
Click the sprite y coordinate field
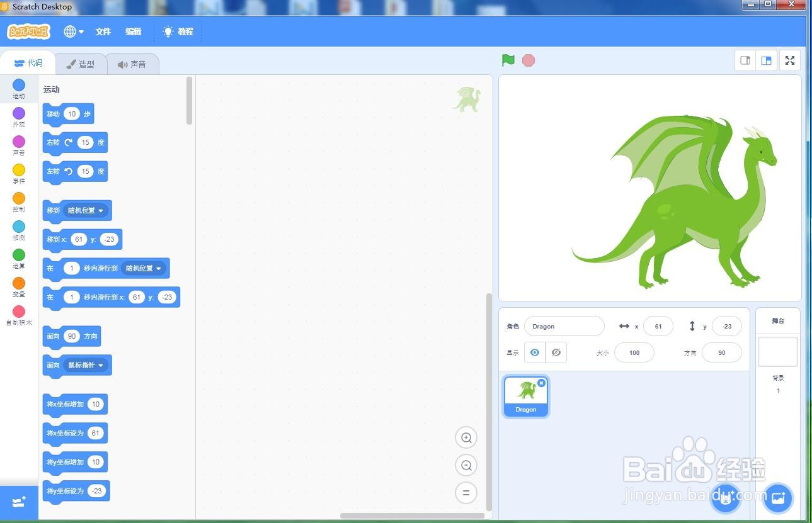point(727,326)
